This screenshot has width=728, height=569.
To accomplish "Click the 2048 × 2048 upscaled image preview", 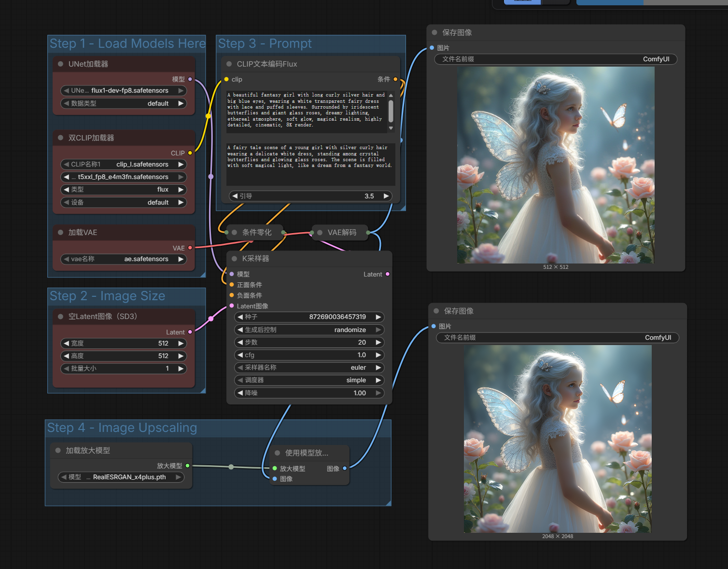I will click(x=558, y=439).
